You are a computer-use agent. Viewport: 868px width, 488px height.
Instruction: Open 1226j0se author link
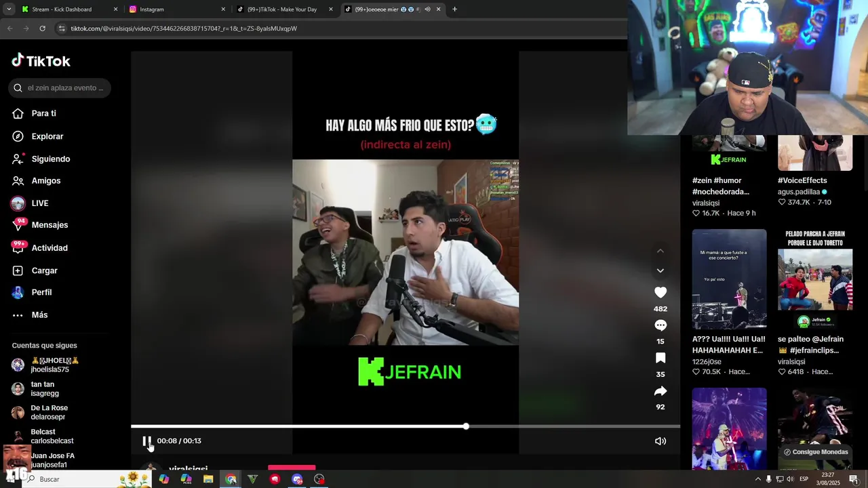(x=706, y=362)
